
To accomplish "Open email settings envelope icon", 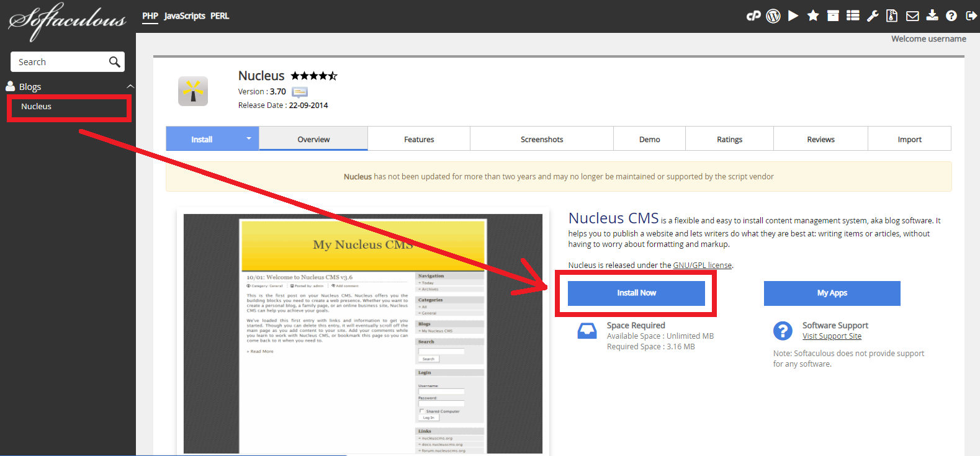I will pyautogui.click(x=912, y=16).
